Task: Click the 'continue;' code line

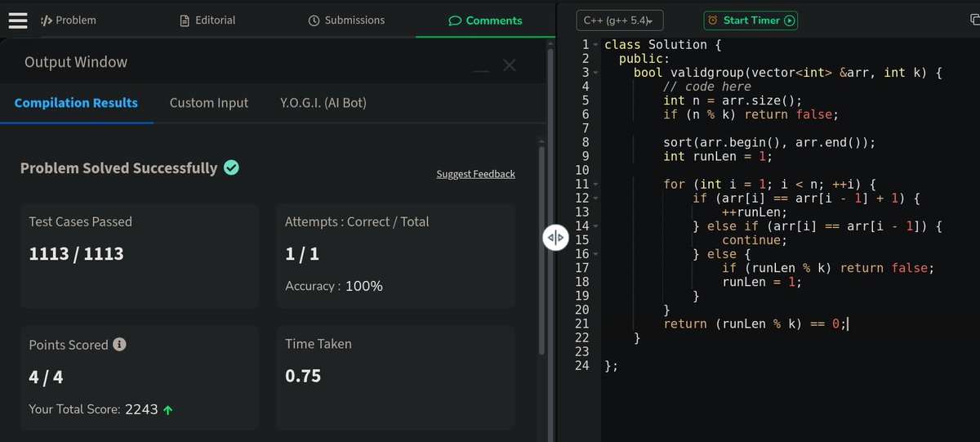Action: [755, 240]
